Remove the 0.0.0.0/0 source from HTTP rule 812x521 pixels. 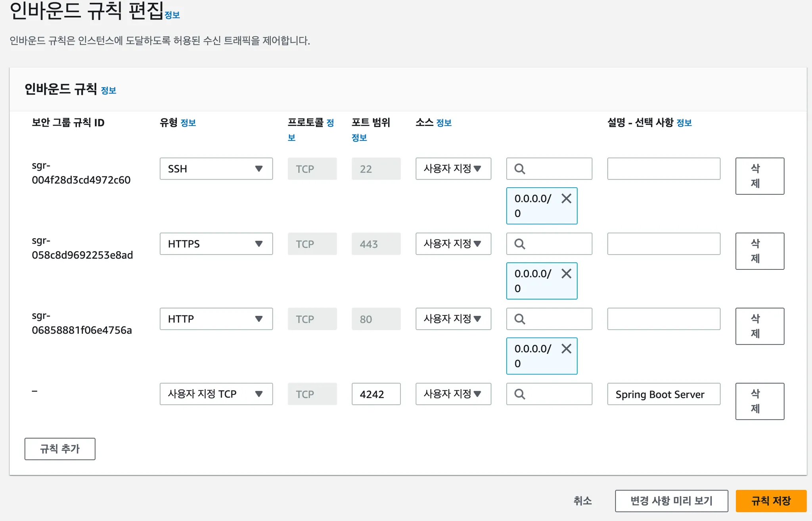pyautogui.click(x=566, y=349)
